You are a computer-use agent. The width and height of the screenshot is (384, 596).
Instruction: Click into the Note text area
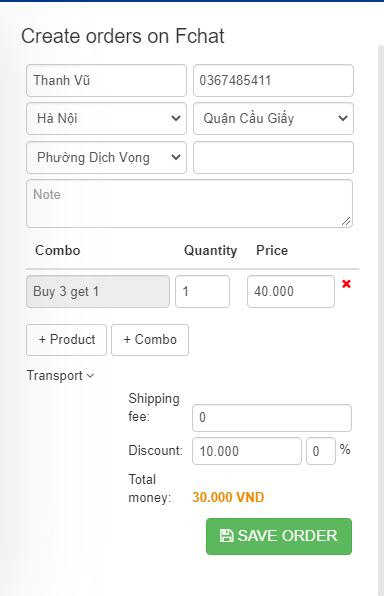coord(189,203)
